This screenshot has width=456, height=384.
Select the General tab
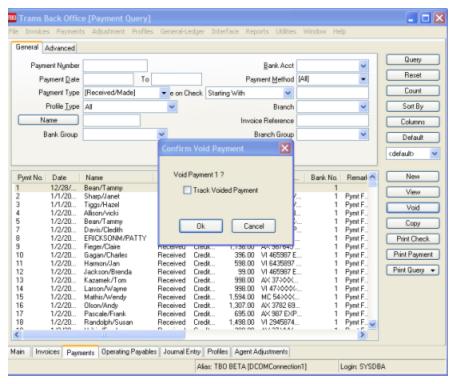[27, 47]
